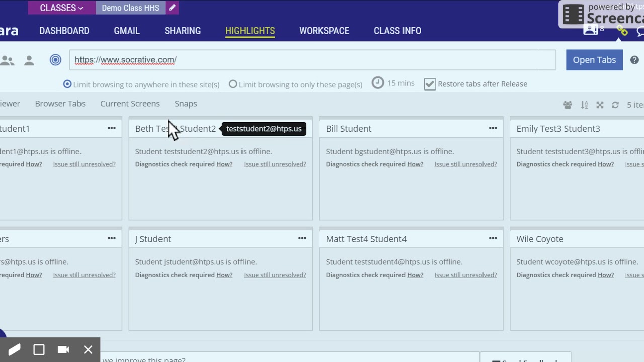Screen dimensions: 644x362
Task: Switch to Browser Tabs view
Action: pos(60,104)
